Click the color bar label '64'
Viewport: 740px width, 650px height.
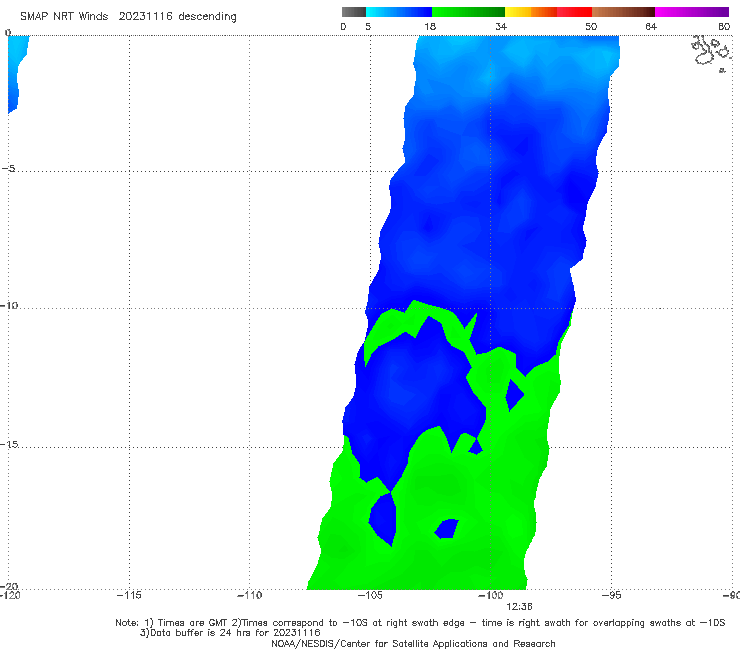click(651, 27)
